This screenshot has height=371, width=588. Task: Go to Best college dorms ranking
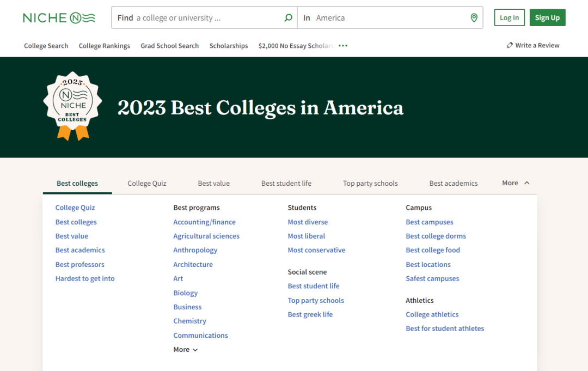click(x=436, y=236)
